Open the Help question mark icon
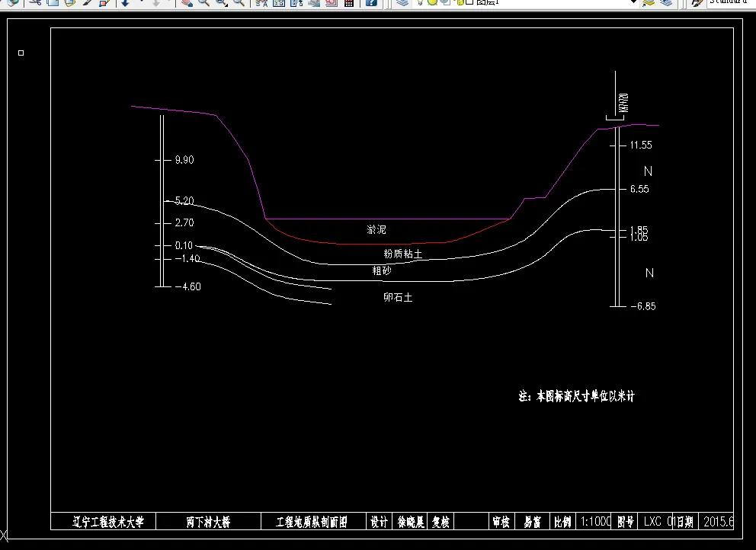 click(370, 2)
